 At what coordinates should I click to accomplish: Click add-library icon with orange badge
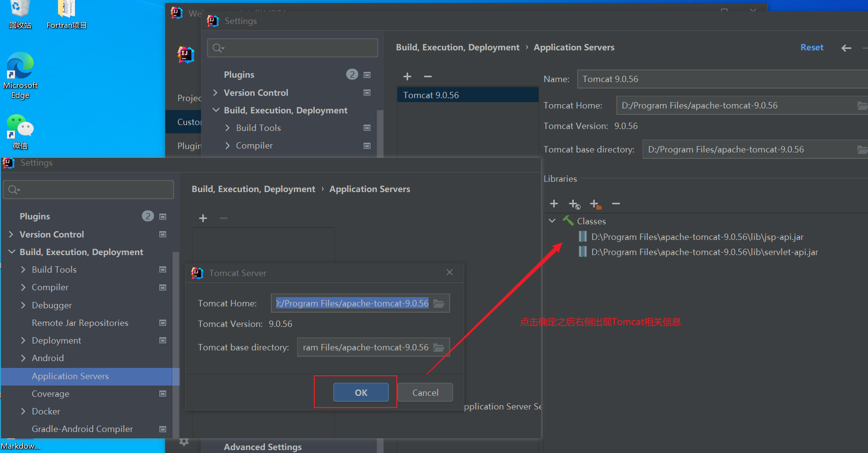coord(595,204)
